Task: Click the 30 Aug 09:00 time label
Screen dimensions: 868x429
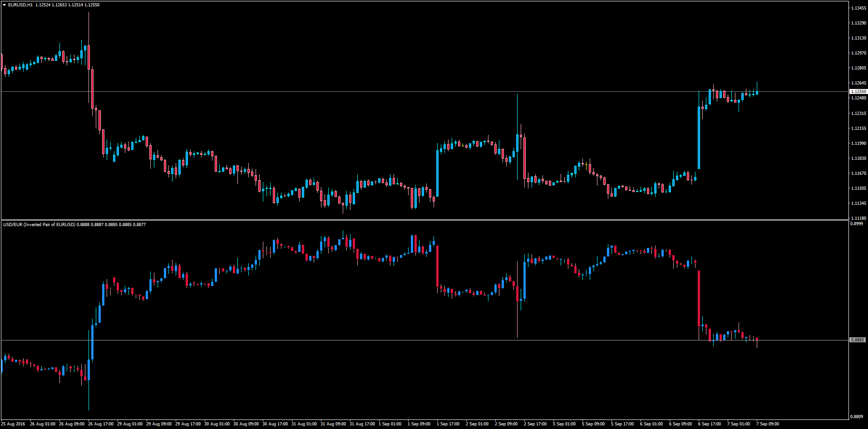Action: coord(246,424)
